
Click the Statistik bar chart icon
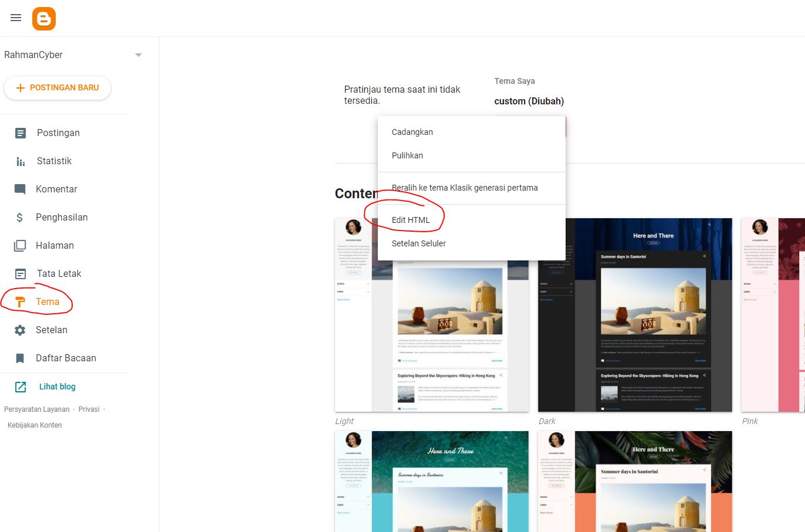[21, 161]
